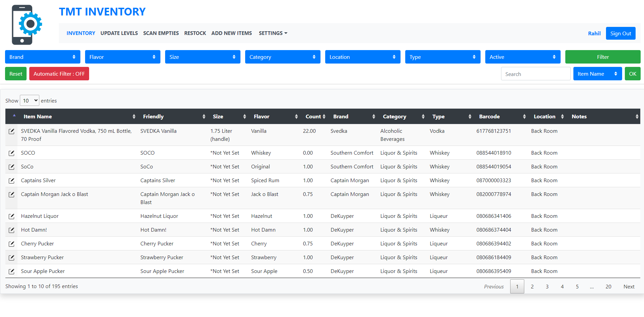Open editor for Hazelnut Liquor row

tap(11, 216)
